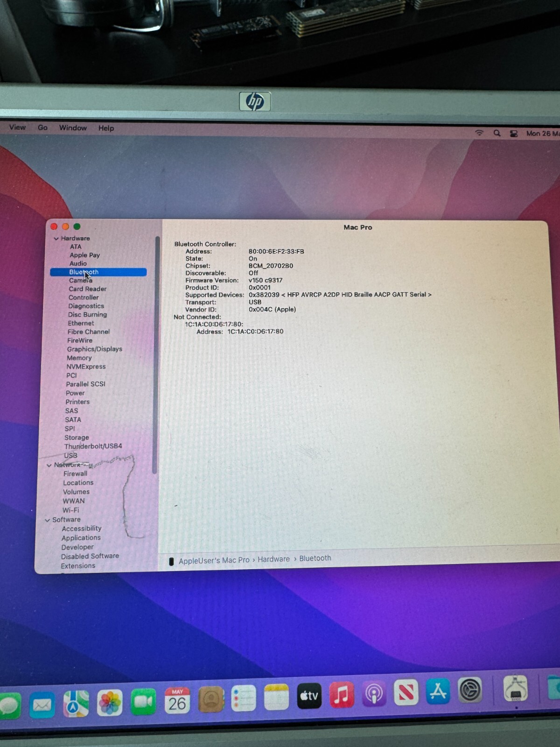Viewport: 560px width, 747px height.
Task: Open the Window menu
Action: click(73, 127)
